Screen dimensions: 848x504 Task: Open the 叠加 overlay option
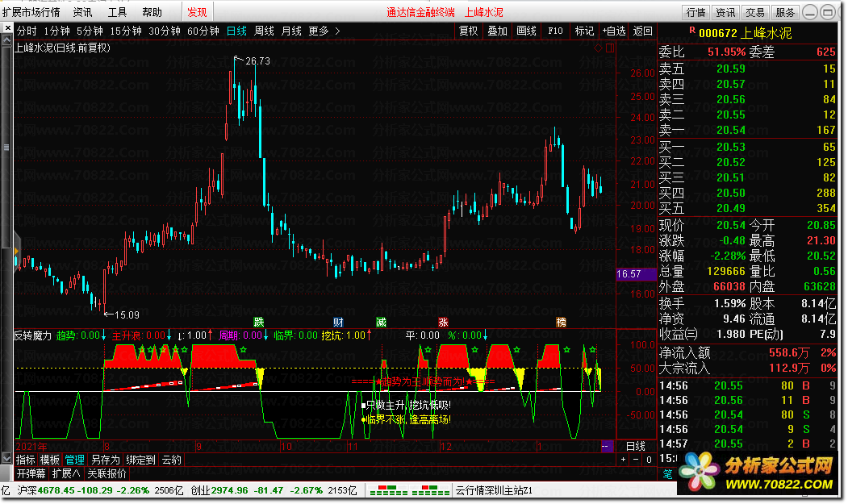pos(497,31)
